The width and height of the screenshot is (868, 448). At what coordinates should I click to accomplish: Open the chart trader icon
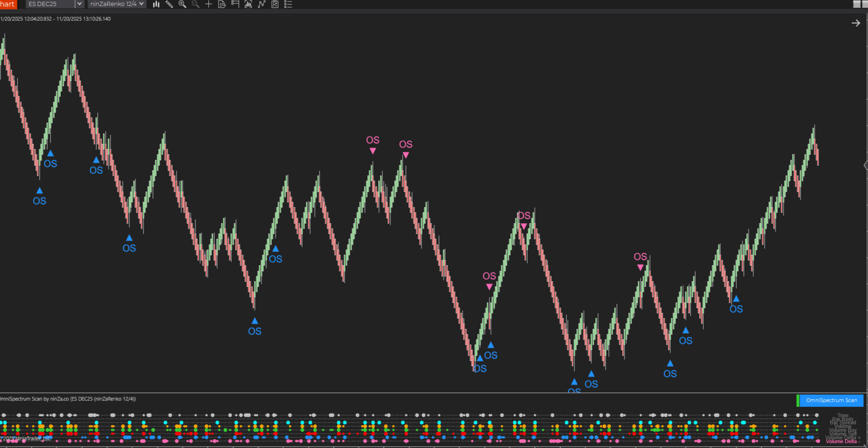tap(235, 4)
